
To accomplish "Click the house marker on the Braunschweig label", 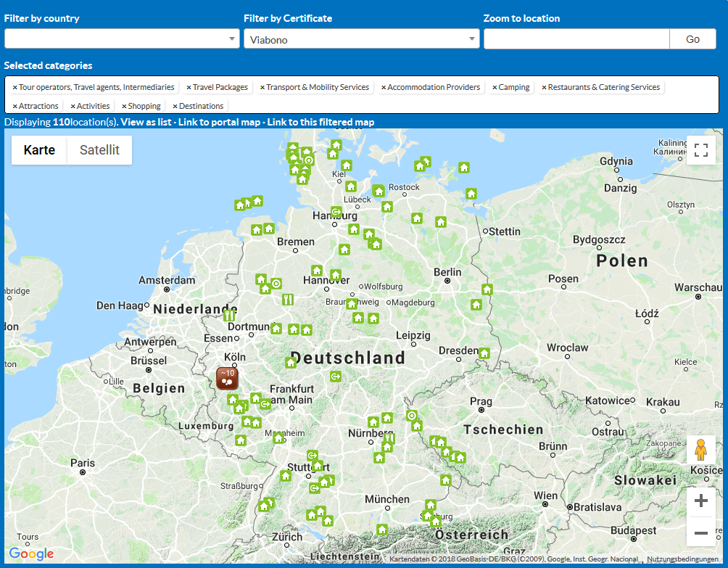I will [x=352, y=304].
